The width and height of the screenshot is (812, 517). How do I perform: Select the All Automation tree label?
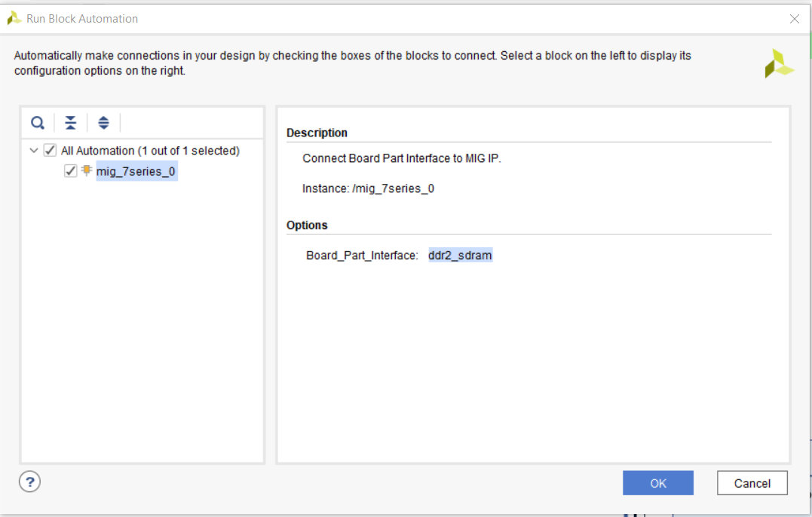[x=150, y=151]
